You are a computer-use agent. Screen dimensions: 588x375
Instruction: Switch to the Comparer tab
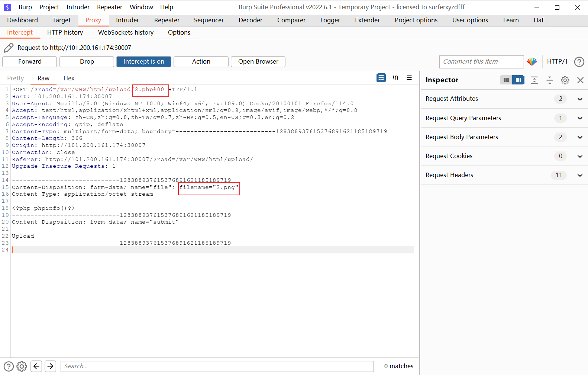pos(291,20)
